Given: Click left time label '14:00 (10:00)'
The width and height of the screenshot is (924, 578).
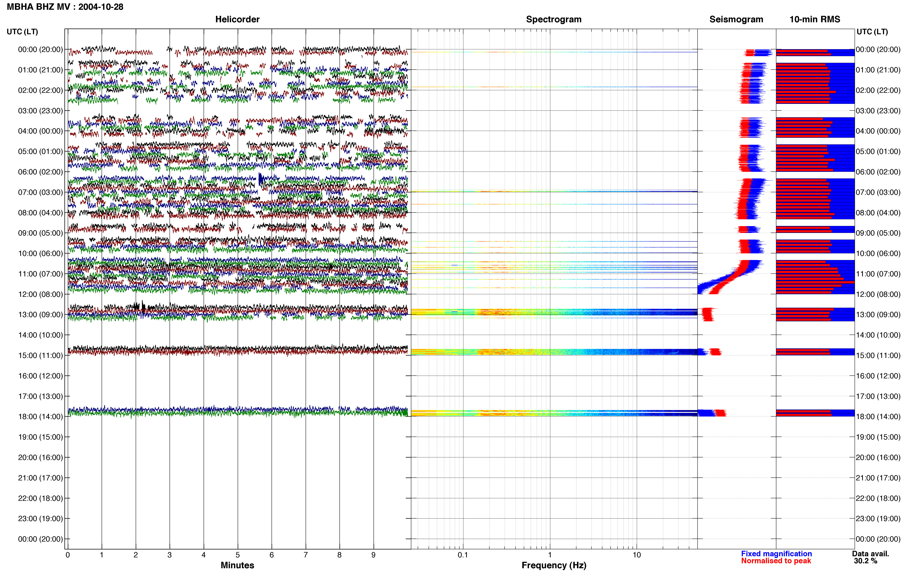Looking at the screenshot, I should click(x=41, y=335).
